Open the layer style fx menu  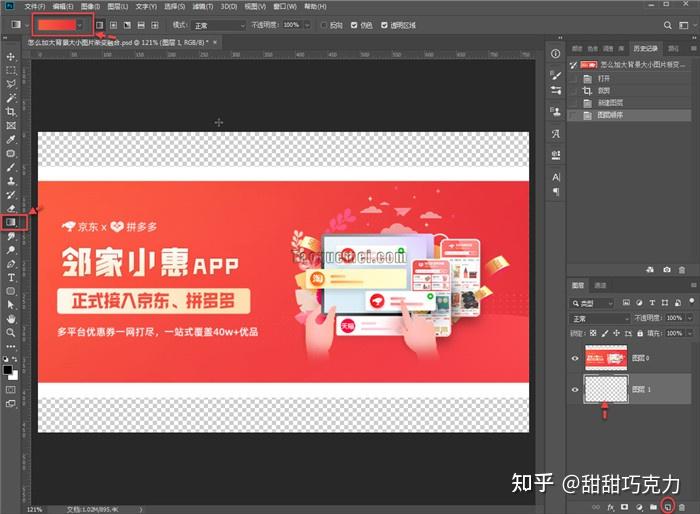(x=610, y=507)
